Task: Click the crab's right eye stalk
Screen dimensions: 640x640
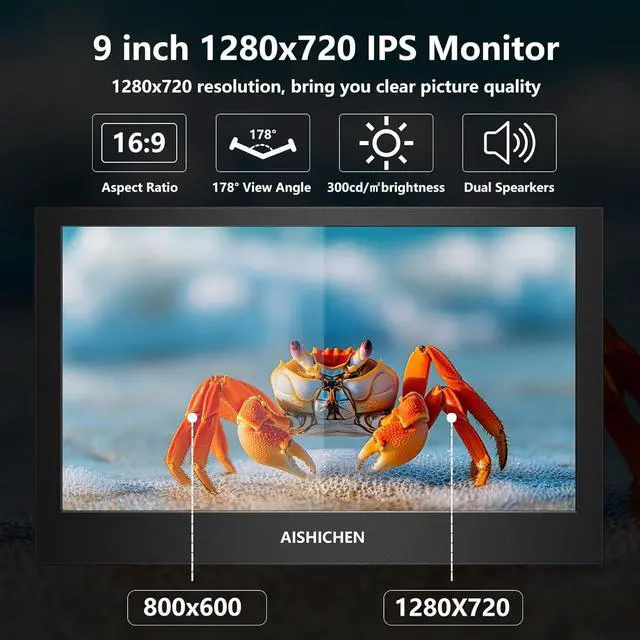Action: pos(362,351)
